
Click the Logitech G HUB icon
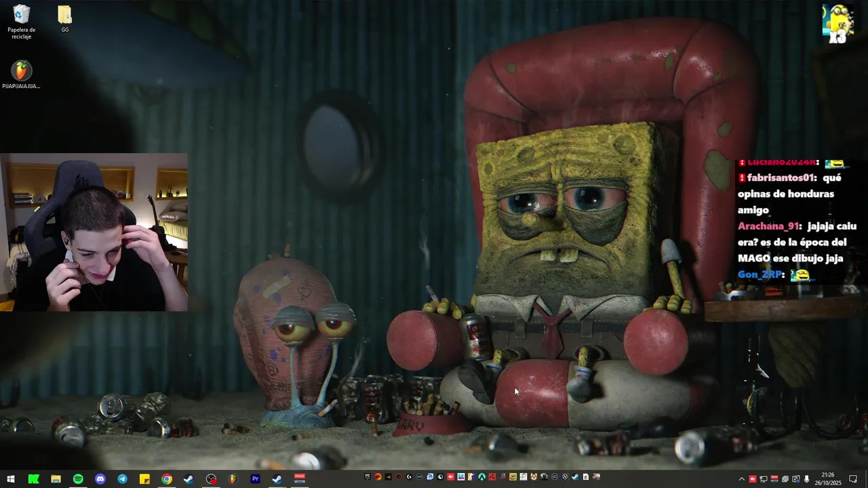point(410,476)
